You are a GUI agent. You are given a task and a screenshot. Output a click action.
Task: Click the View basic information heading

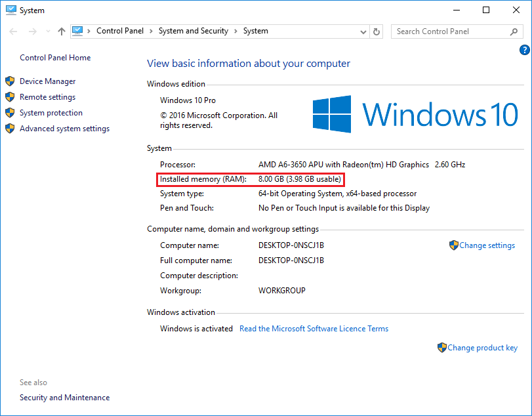pyautogui.click(x=249, y=64)
